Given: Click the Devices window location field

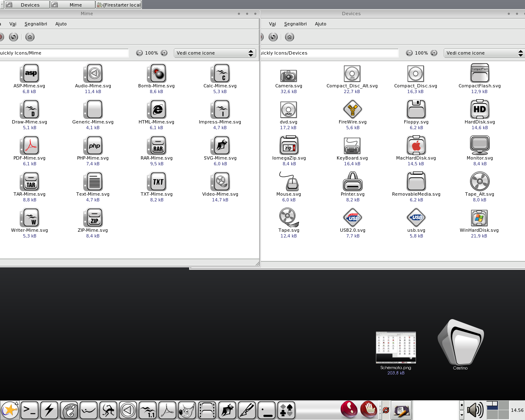Looking at the screenshot, I should [329, 53].
